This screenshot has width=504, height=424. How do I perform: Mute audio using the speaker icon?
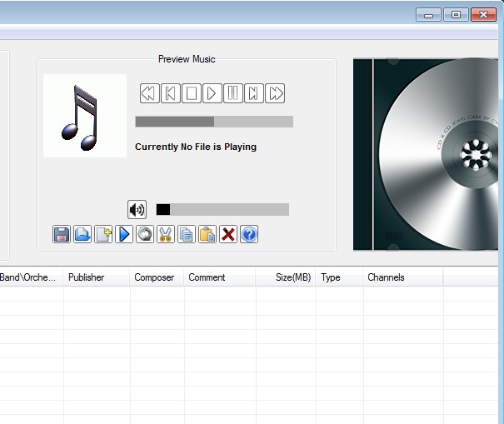(137, 210)
